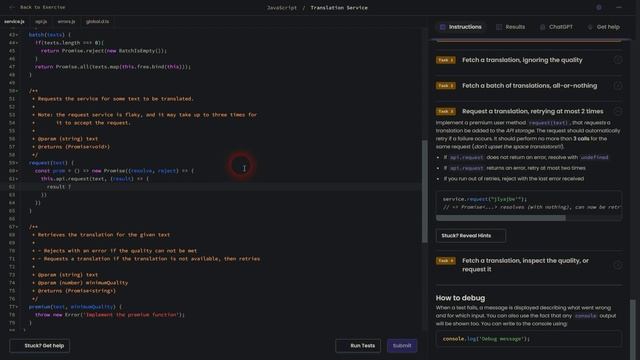640x360 pixels.
Task: Click the 'premium(text, minimumQuality)' code line
Action: 75,307
